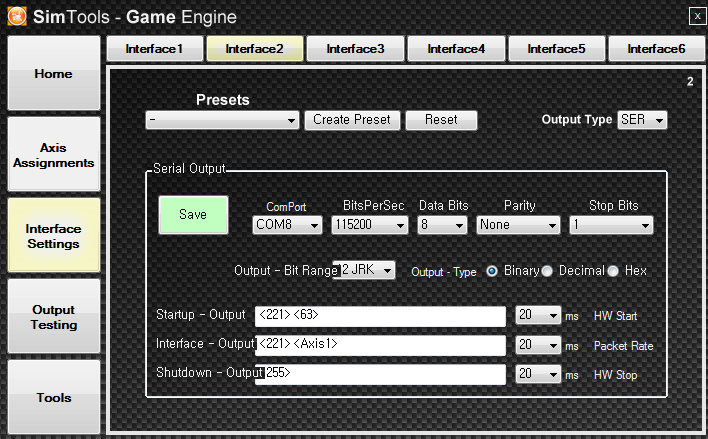The height and width of the screenshot is (439, 708).
Task: Open the ComPort COM8 dropdown
Action: [287, 225]
